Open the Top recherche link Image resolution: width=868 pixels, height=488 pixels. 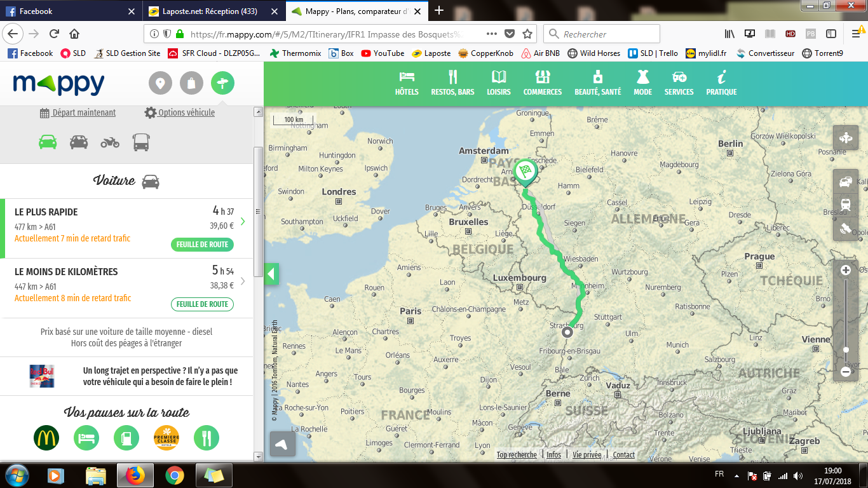point(517,454)
